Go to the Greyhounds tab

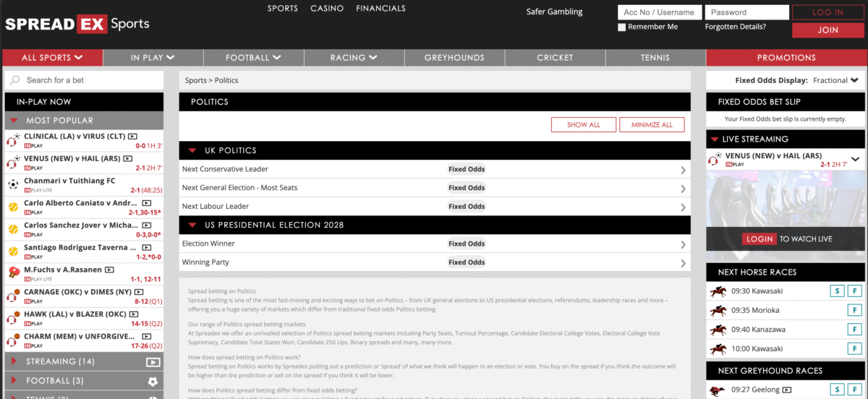(454, 57)
